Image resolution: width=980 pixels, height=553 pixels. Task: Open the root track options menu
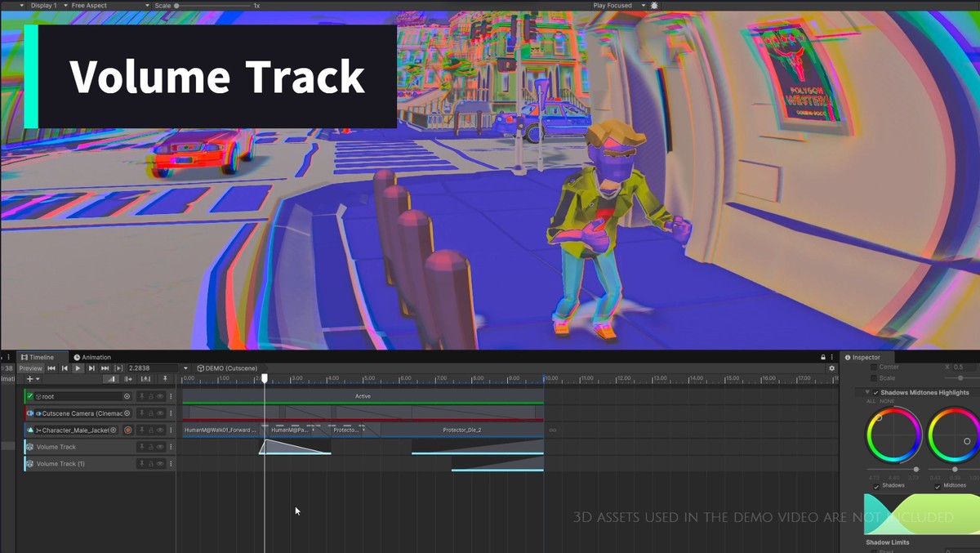(x=171, y=396)
